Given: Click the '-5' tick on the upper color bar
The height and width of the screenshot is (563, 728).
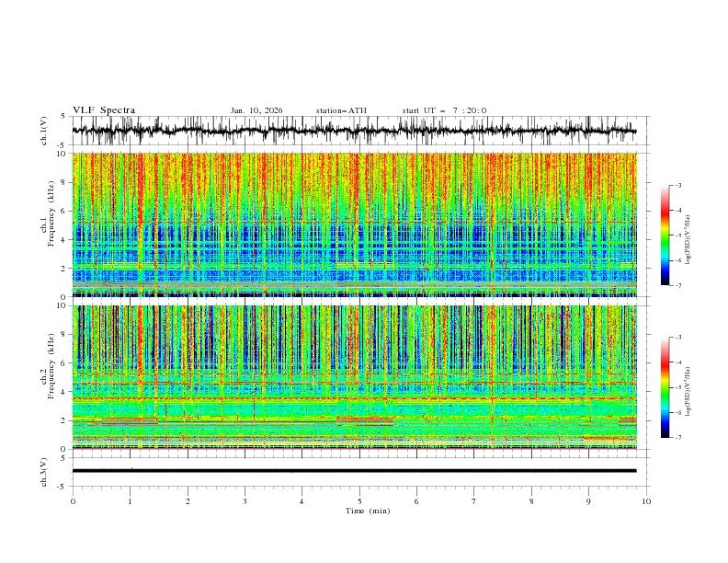Looking at the screenshot, I should (677, 236).
